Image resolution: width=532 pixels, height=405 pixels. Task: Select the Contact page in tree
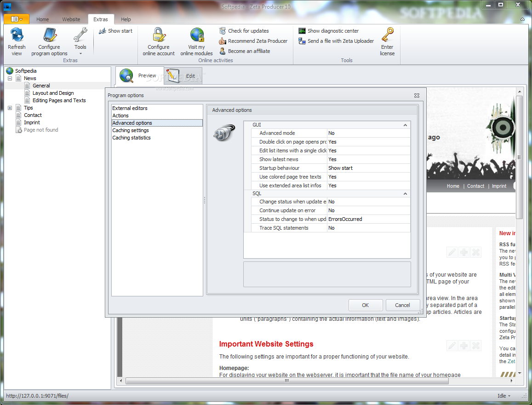(33, 115)
